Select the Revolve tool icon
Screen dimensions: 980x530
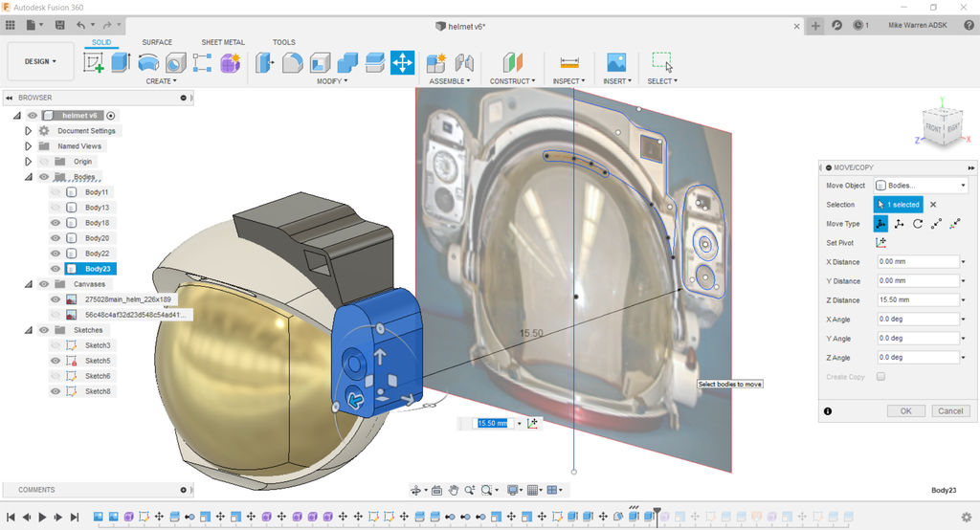pyautogui.click(x=148, y=62)
